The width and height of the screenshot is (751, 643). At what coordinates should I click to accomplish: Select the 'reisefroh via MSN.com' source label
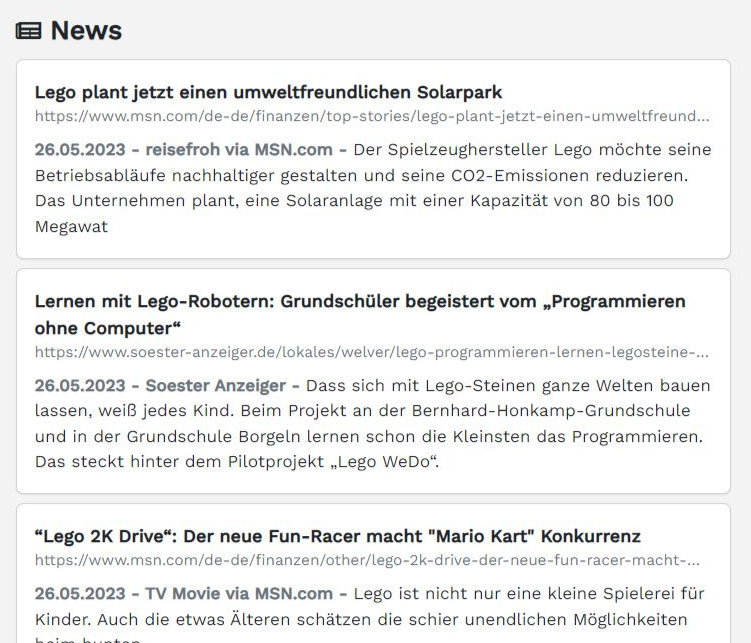239,149
